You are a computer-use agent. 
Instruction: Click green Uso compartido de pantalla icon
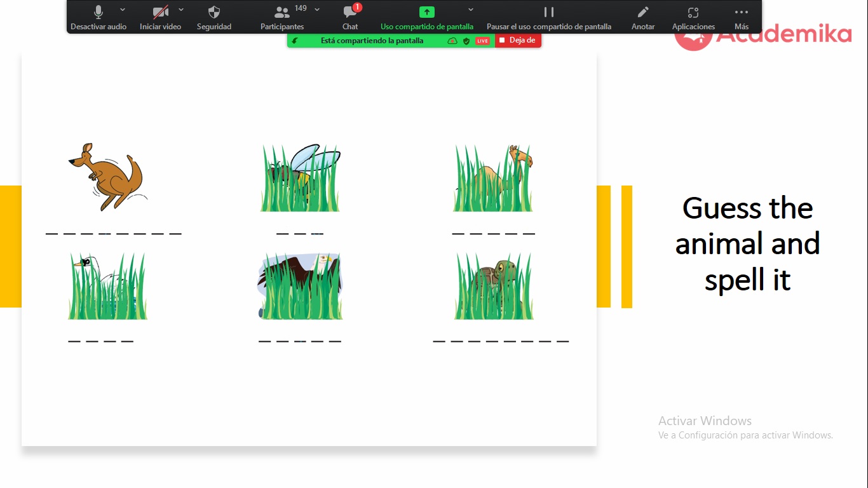[427, 12]
